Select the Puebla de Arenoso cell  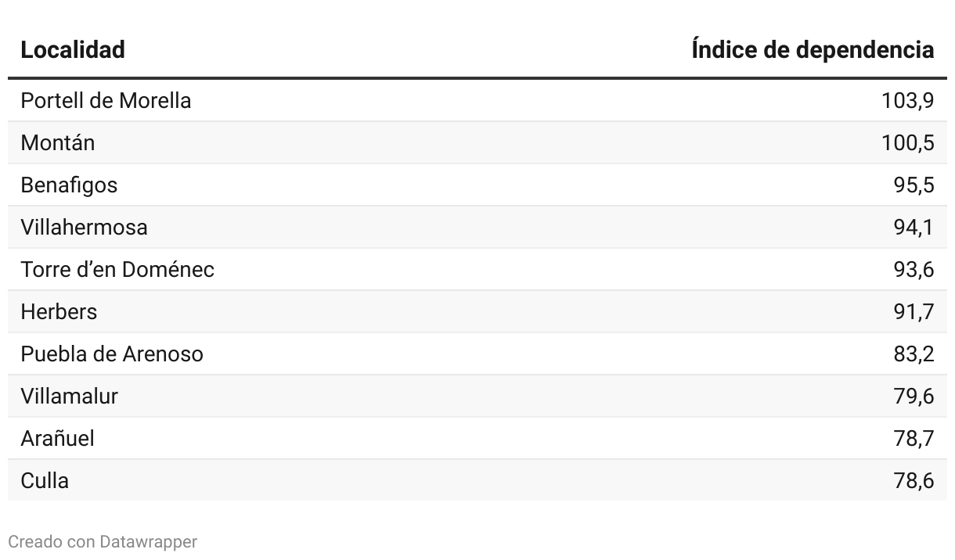click(x=112, y=354)
